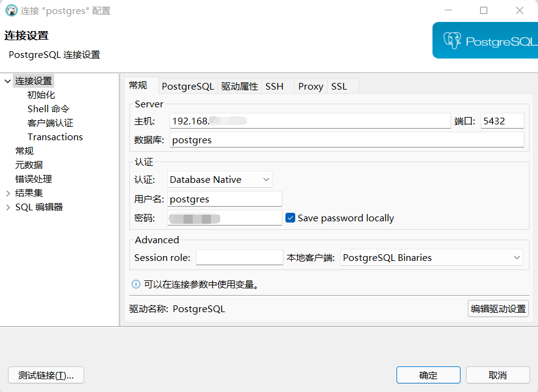Open the SSL tab

[339, 86]
